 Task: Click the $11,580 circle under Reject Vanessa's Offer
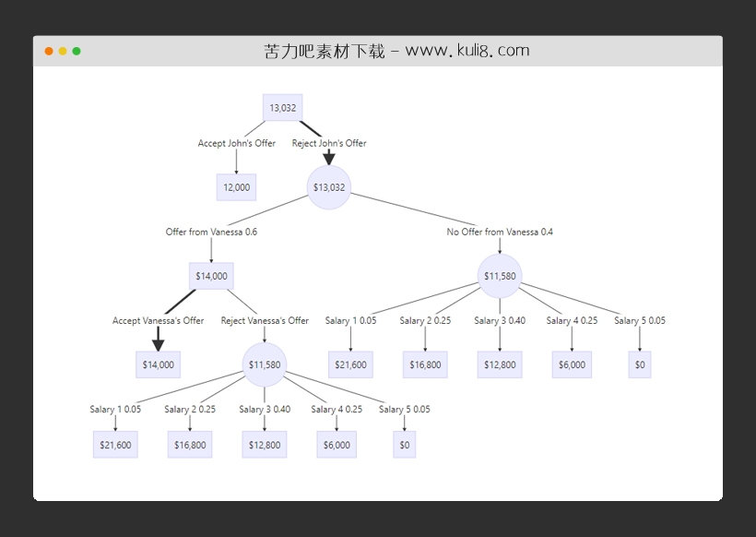265,364
